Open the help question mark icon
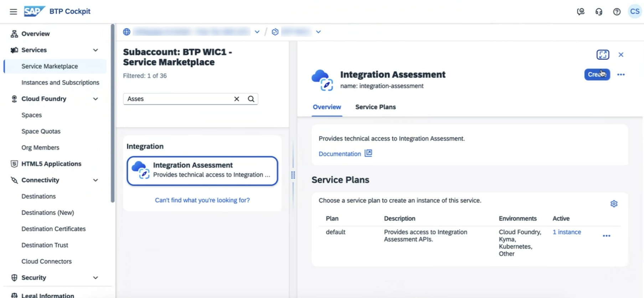Viewport: 644px width, 298px height. click(617, 12)
